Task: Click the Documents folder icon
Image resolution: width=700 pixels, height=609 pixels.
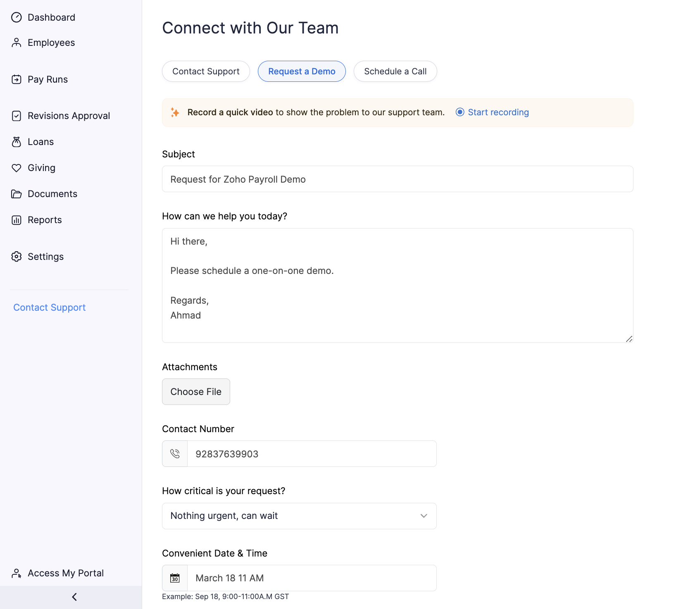Action: click(x=17, y=194)
